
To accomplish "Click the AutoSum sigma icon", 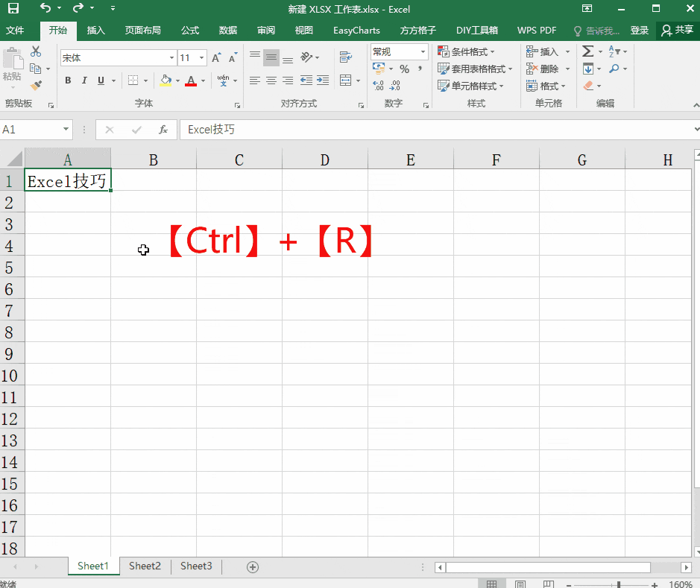I will click(x=588, y=51).
